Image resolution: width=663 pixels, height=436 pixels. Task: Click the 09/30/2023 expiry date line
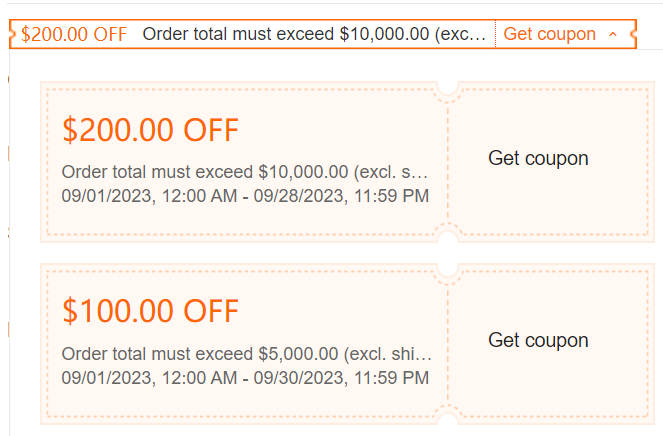click(245, 378)
